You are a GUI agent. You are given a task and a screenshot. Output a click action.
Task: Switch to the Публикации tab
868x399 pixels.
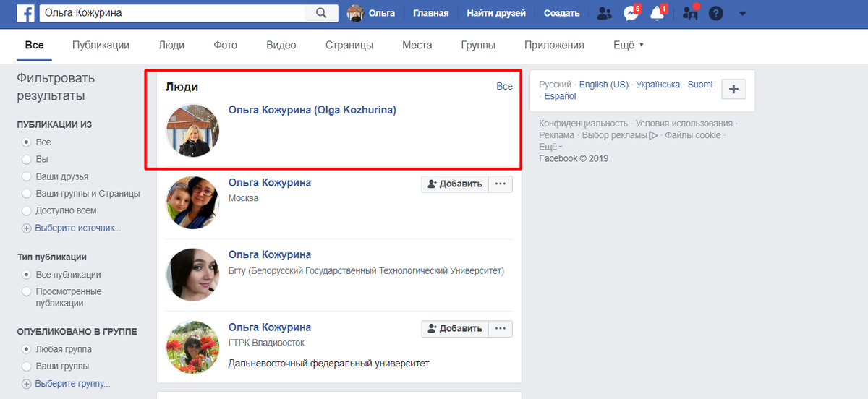coord(101,45)
